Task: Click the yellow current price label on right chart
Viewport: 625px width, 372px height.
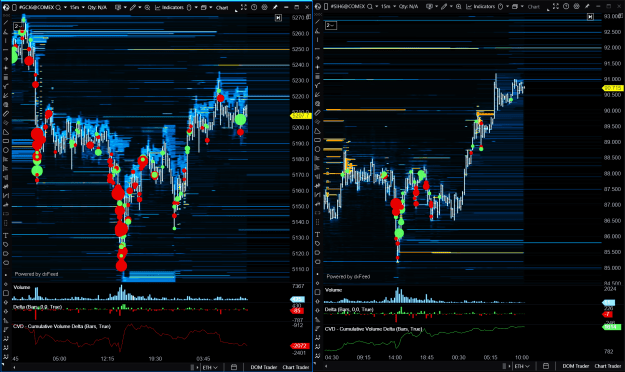Action: click(x=613, y=88)
